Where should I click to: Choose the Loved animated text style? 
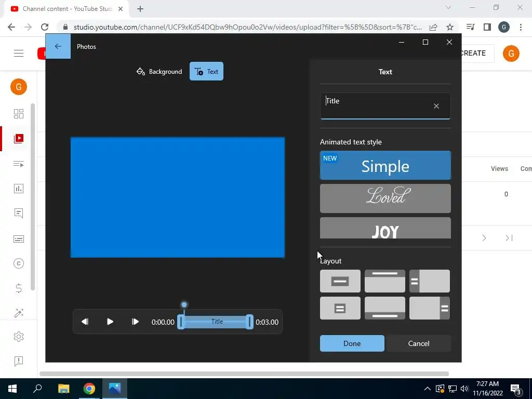coord(385,198)
